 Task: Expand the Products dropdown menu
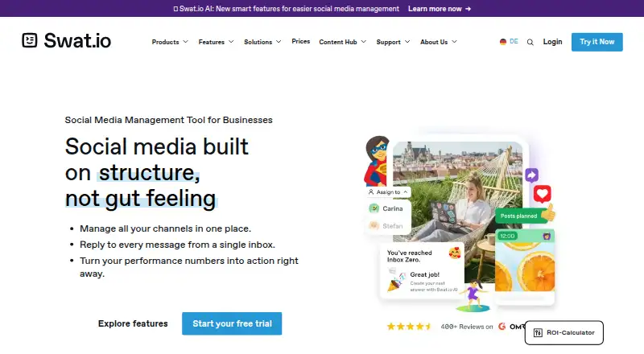pos(170,42)
